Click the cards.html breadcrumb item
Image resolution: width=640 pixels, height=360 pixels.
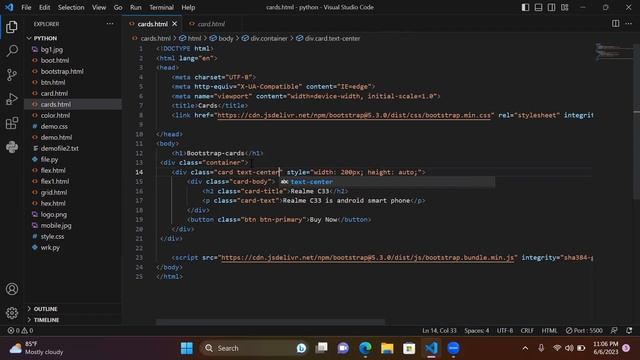(x=151, y=38)
